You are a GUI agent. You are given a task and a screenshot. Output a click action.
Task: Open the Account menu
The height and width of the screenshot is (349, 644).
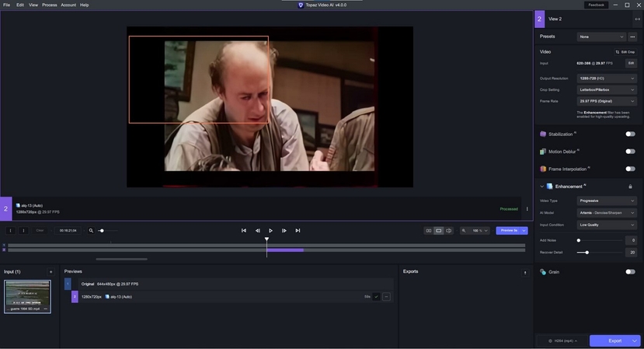coord(68,5)
